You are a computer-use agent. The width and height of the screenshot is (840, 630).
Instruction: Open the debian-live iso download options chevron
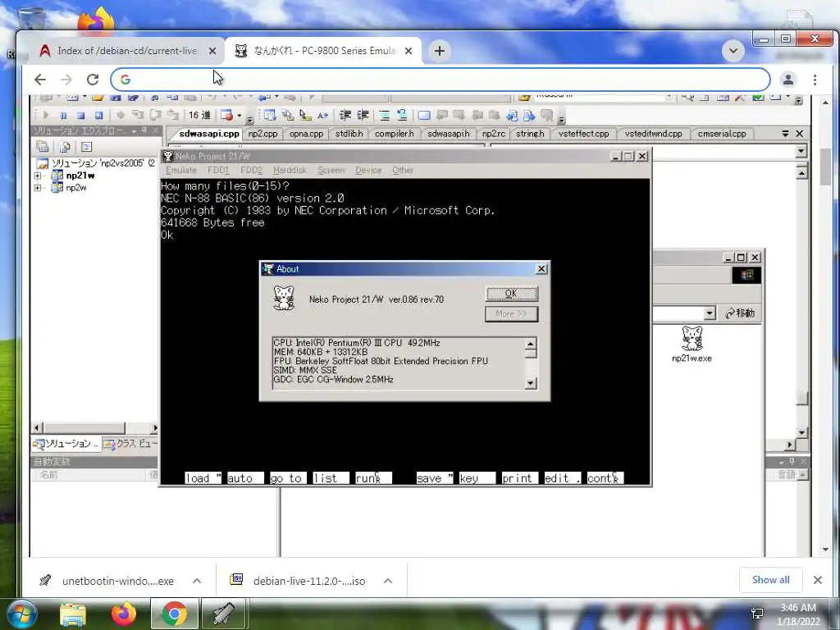coord(388,581)
